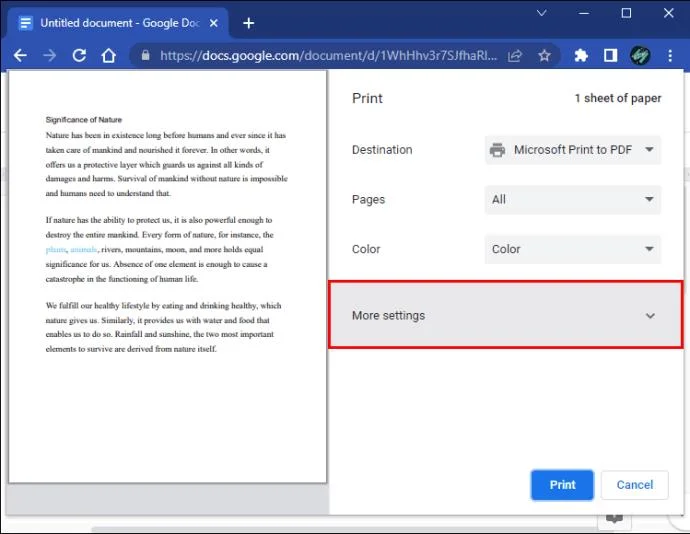690x534 pixels.
Task: Bookmark this page with the star
Action: [x=544, y=55]
